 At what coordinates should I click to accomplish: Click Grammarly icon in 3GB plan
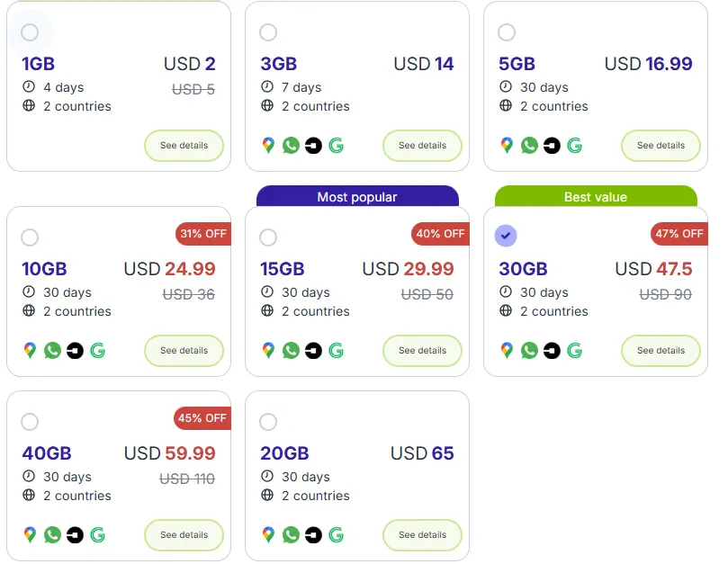[x=336, y=145]
